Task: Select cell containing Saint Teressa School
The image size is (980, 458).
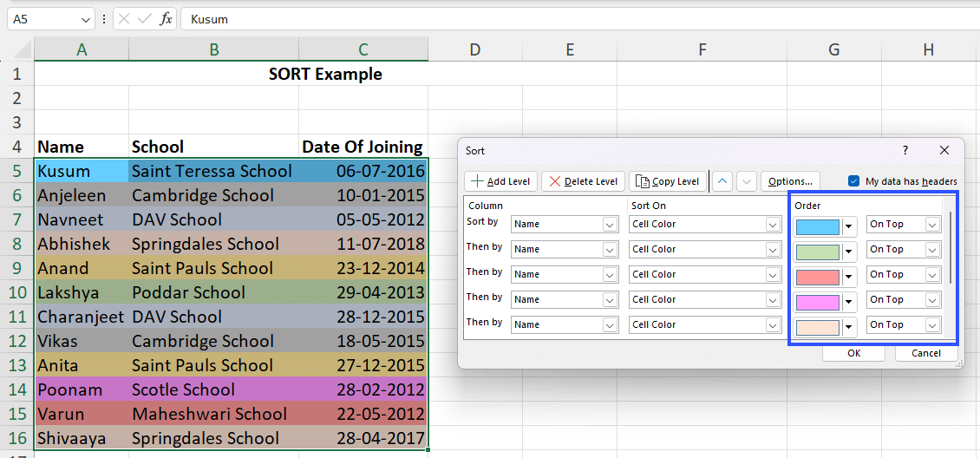Action: (213, 171)
